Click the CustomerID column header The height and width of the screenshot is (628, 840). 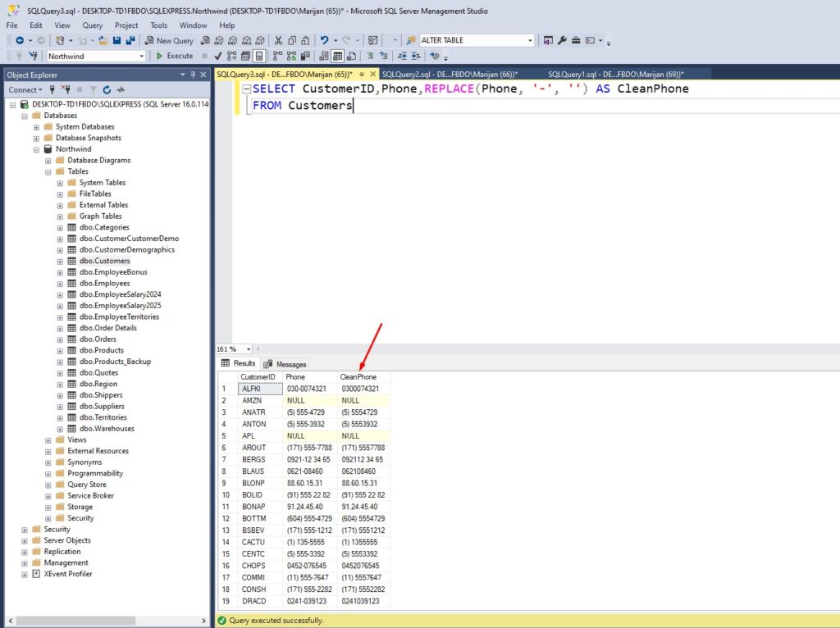coord(260,377)
